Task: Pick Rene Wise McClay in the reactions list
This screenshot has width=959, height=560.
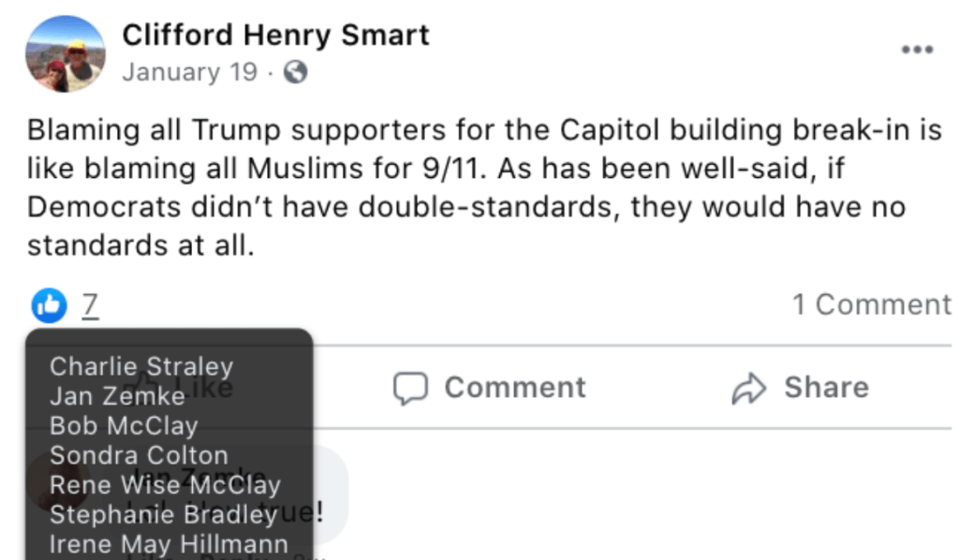Action: [165, 485]
